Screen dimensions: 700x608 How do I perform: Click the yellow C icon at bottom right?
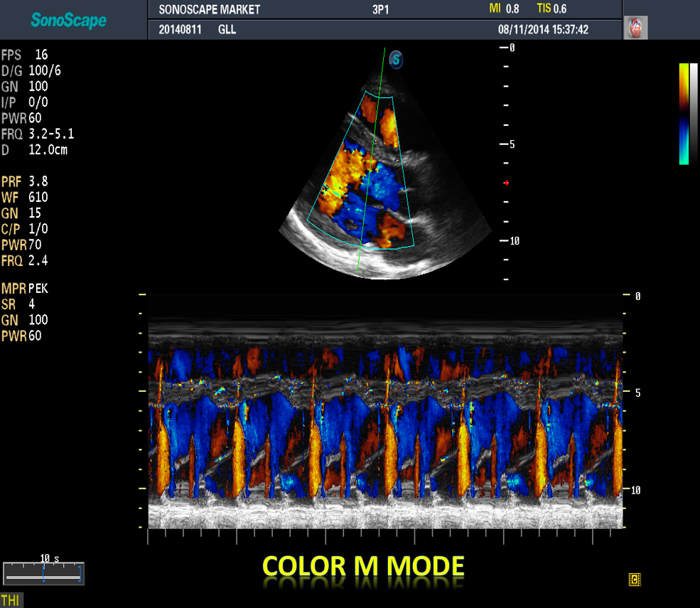point(635,580)
